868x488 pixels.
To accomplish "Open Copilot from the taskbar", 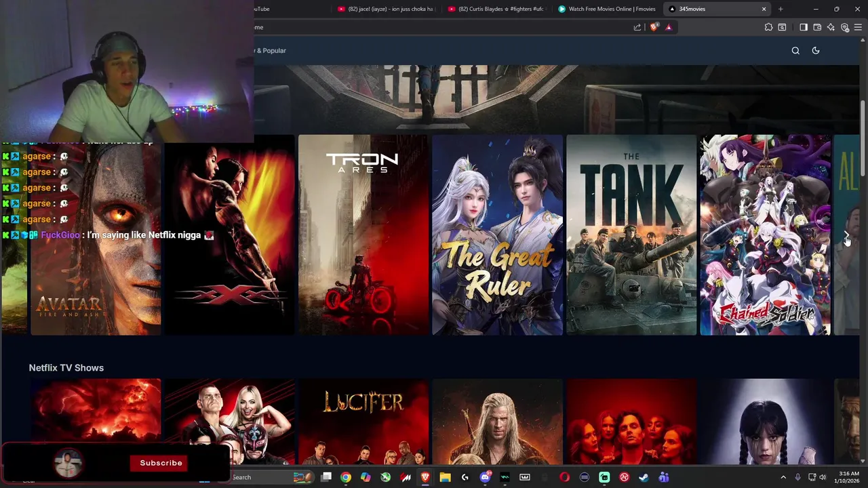I will 366,477.
